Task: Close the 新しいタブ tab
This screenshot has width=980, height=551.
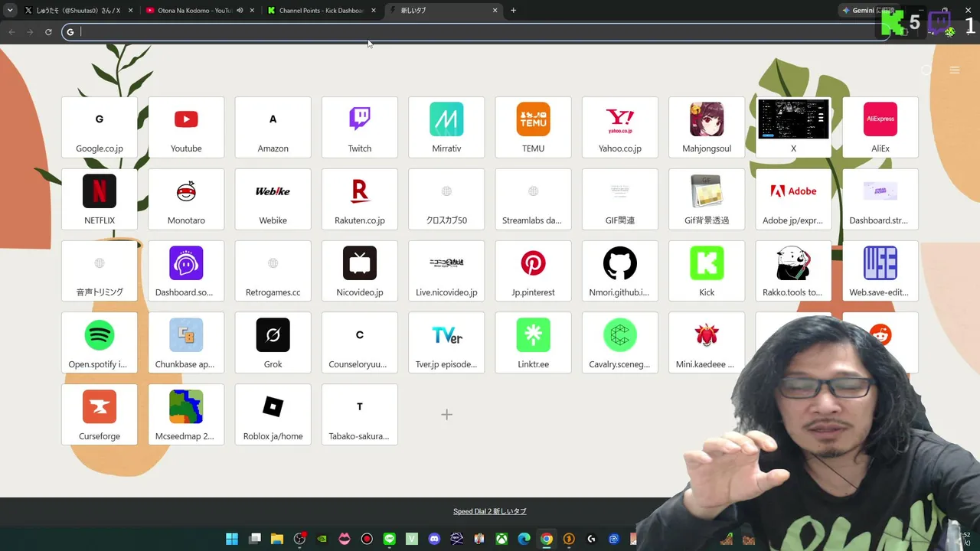Action: 495,11
